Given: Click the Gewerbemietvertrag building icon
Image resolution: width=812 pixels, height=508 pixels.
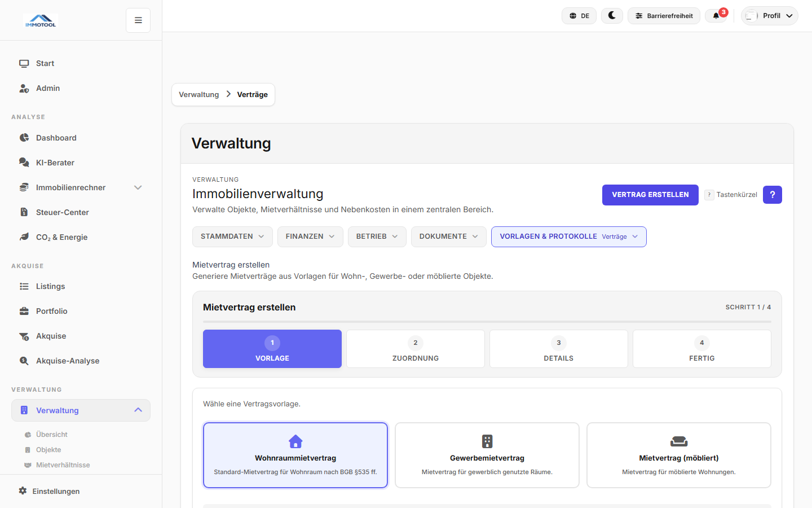Looking at the screenshot, I should coord(487,442).
